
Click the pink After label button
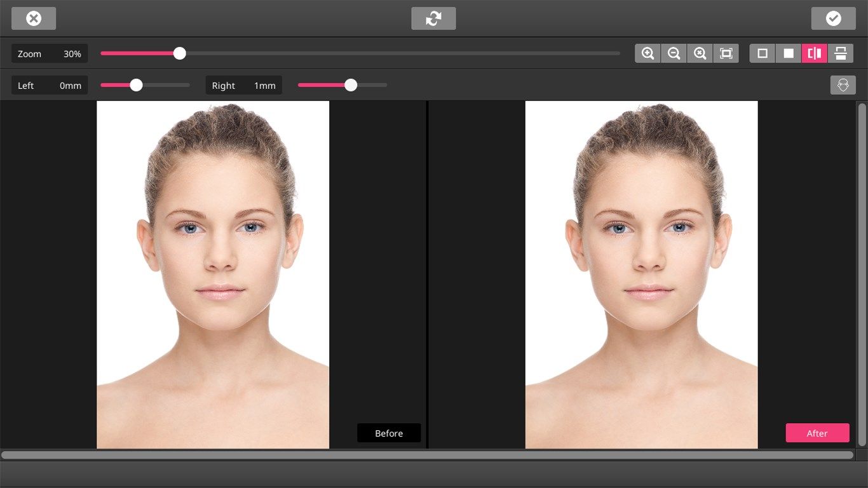(x=817, y=433)
